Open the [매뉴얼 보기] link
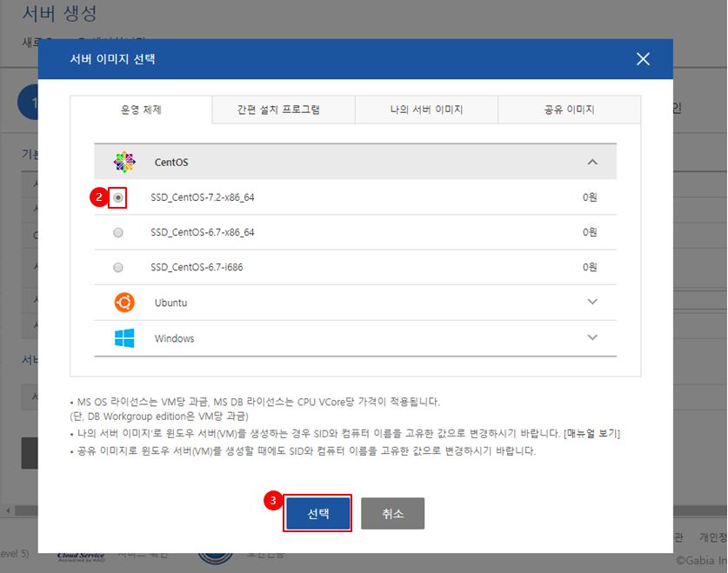Image resolution: width=728 pixels, height=573 pixels. (591, 433)
